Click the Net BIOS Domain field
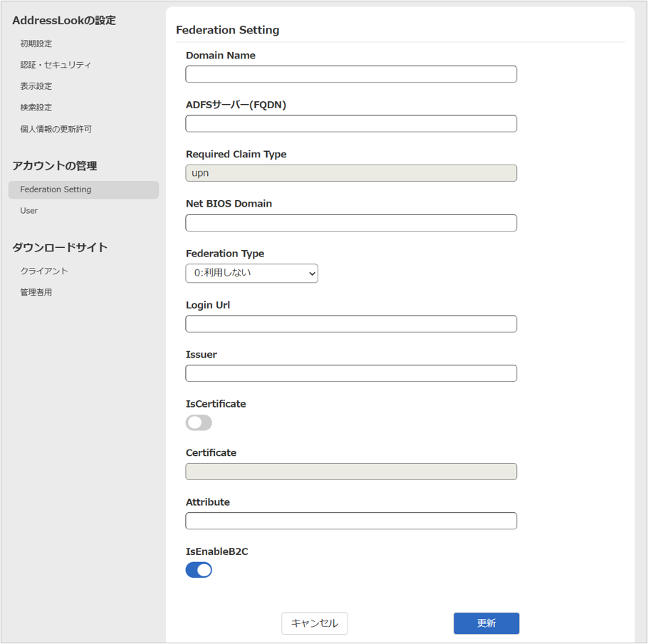 click(351, 223)
